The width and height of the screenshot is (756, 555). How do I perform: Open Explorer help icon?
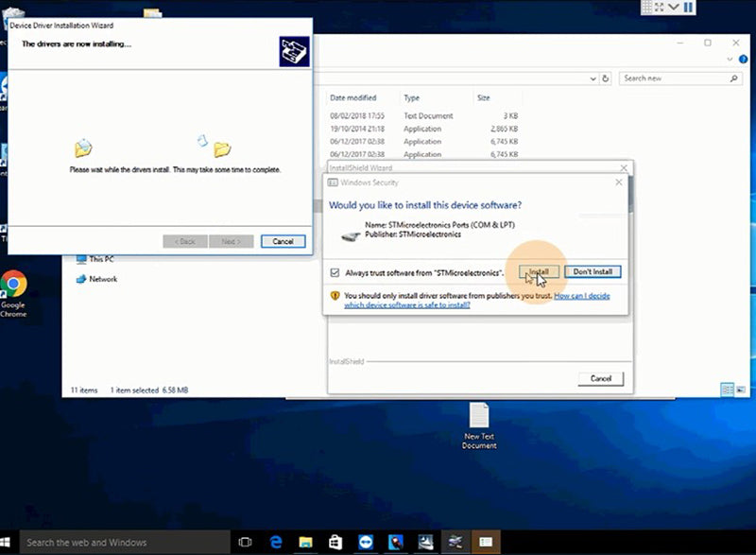pos(743,60)
